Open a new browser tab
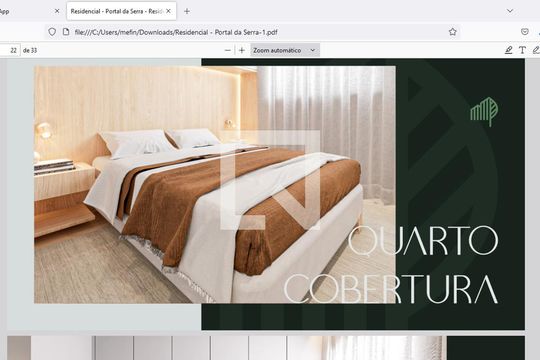 (187, 11)
